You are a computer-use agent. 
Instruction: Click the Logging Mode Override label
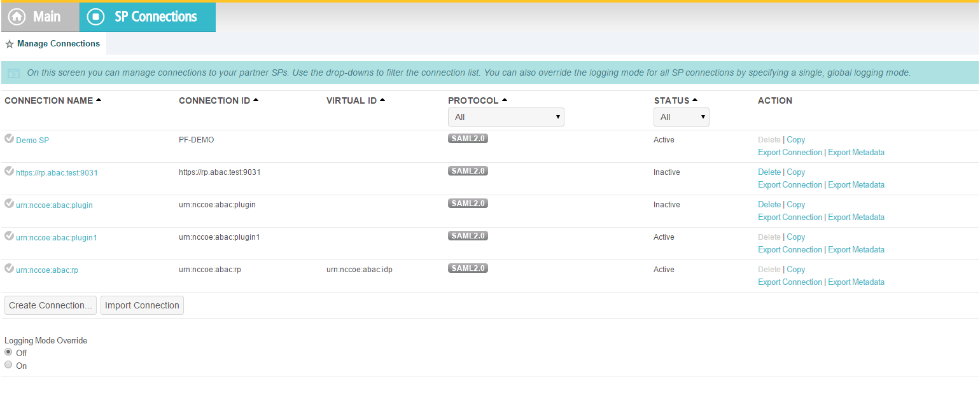[x=46, y=340]
